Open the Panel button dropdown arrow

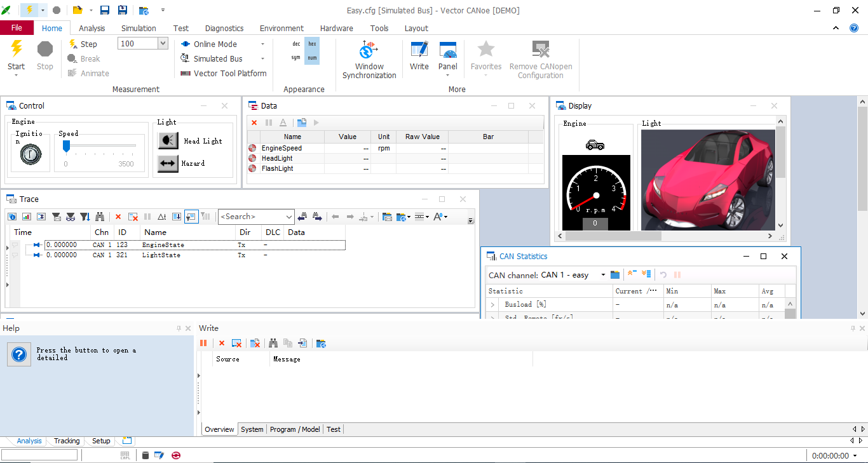[x=448, y=75]
